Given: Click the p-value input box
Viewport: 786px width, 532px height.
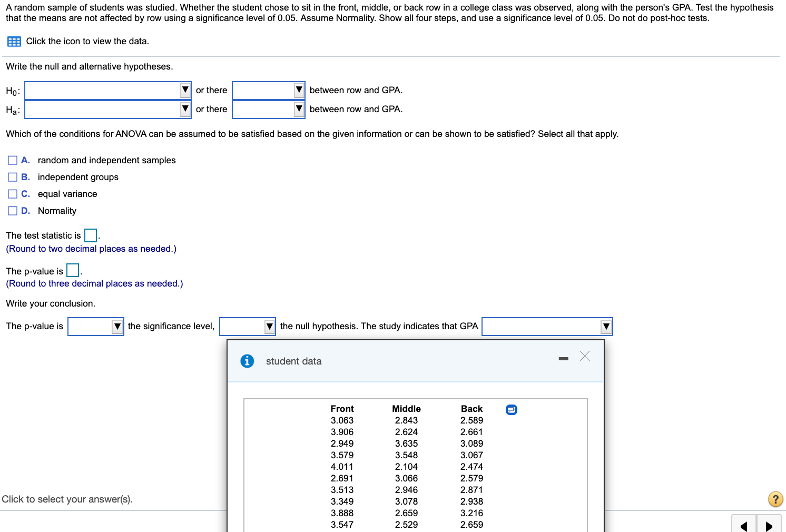Looking at the screenshot, I should 73,271.
